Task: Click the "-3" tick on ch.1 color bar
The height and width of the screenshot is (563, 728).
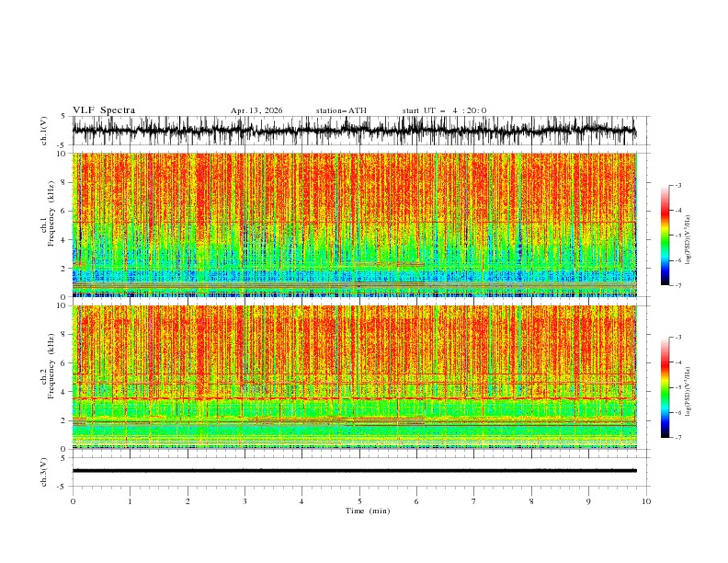Action: [678, 185]
